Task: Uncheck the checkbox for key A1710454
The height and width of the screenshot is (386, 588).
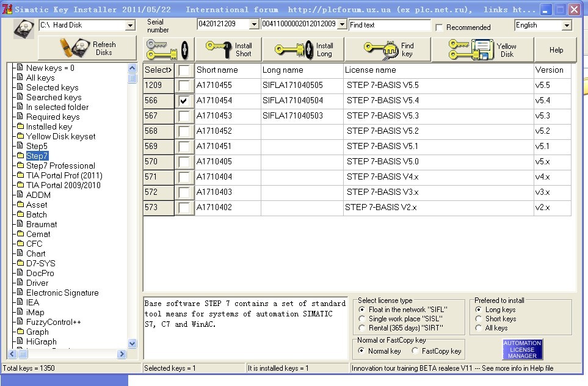Action: pyautogui.click(x=184, y=101)
